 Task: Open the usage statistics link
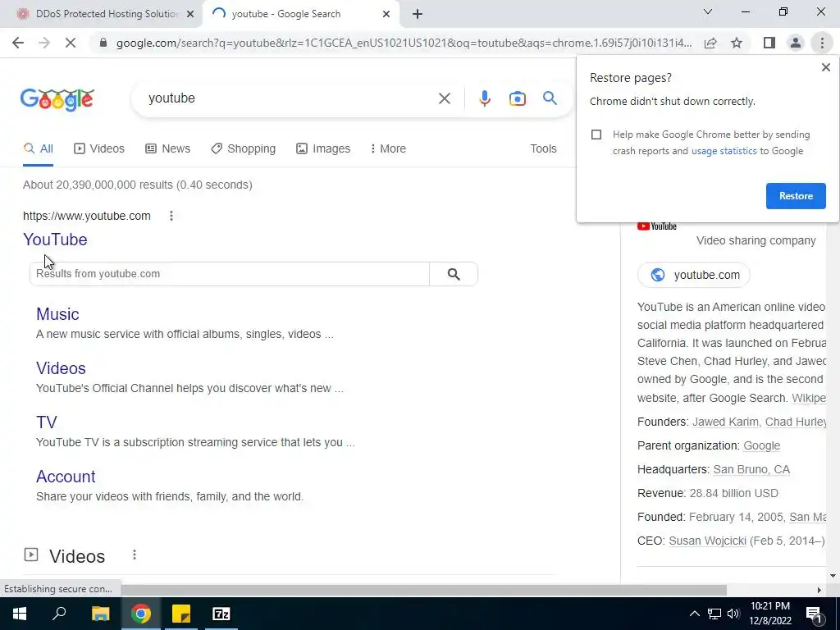coord(724,151)
